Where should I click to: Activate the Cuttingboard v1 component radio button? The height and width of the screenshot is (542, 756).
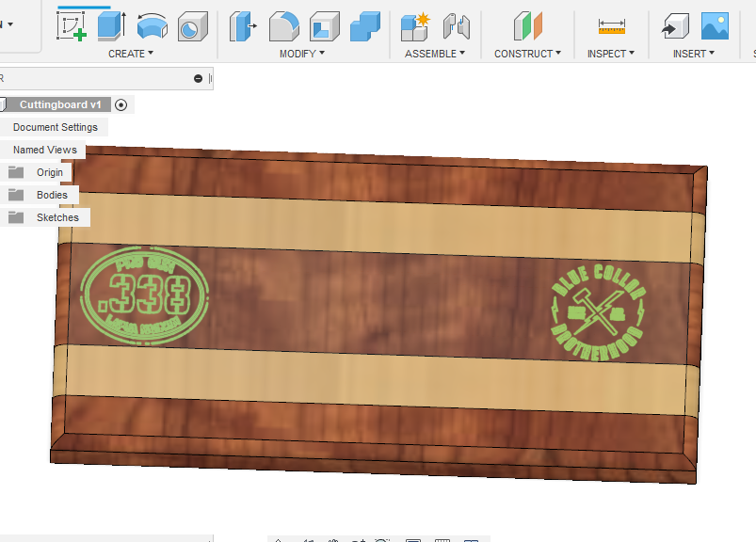121,104
